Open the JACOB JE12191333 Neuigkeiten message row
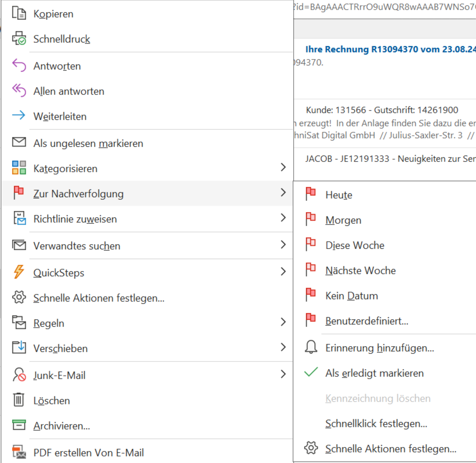 click(x=390, y=159)
